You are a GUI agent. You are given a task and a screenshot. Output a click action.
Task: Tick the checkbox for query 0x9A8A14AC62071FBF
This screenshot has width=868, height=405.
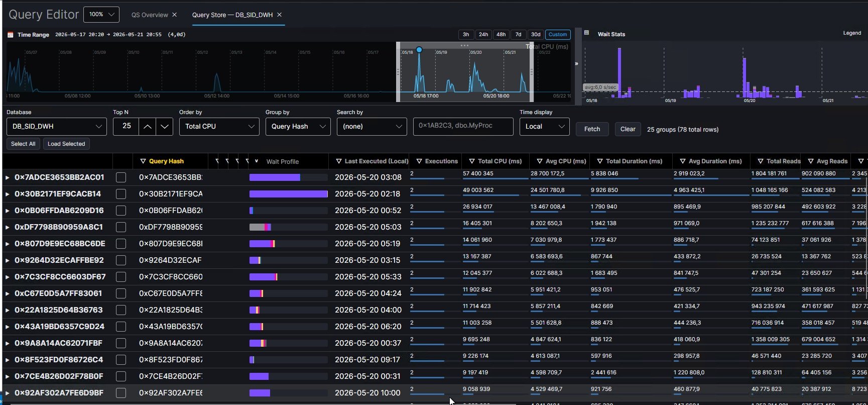121,343
